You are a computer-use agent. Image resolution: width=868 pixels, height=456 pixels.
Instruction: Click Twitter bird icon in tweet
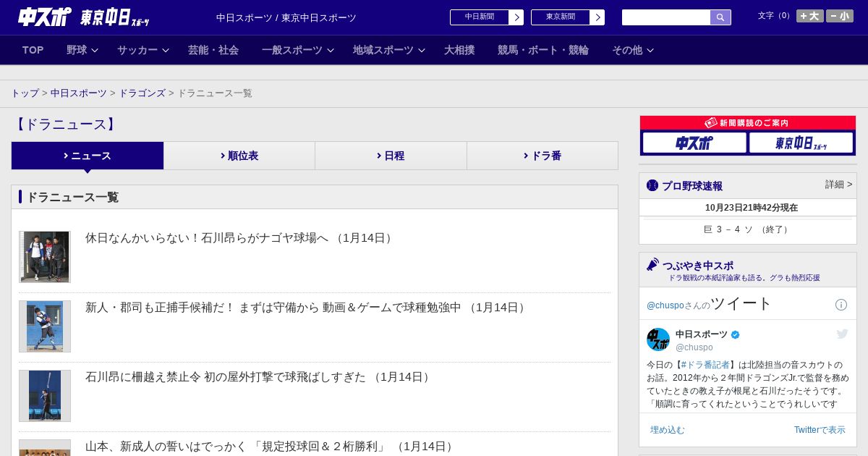842,334
